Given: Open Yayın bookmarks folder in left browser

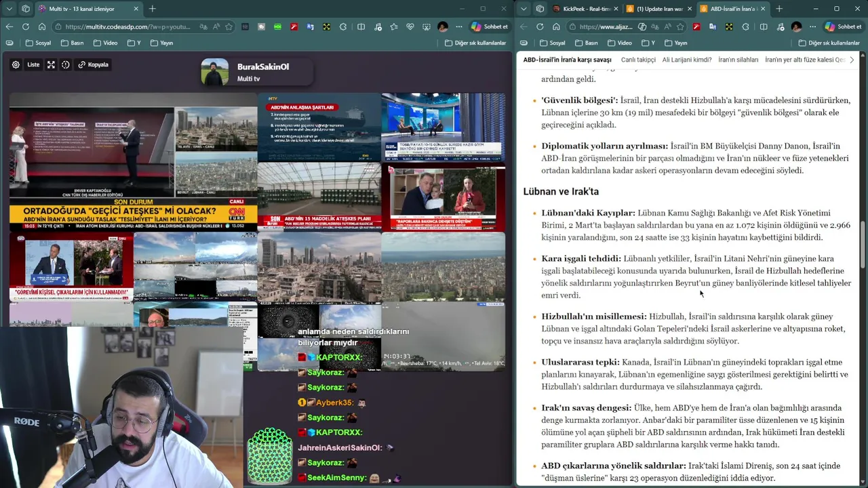Looking at the screenshot, I should click(161, 43).
